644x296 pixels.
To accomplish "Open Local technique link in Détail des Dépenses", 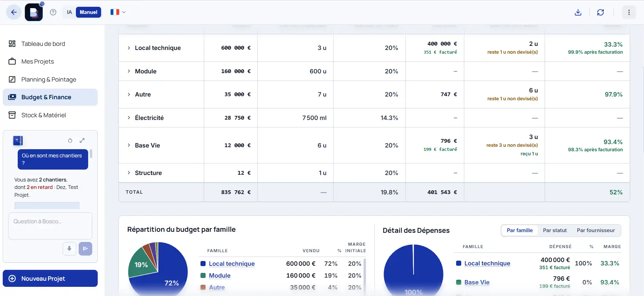I will click(x=487, y=263).
